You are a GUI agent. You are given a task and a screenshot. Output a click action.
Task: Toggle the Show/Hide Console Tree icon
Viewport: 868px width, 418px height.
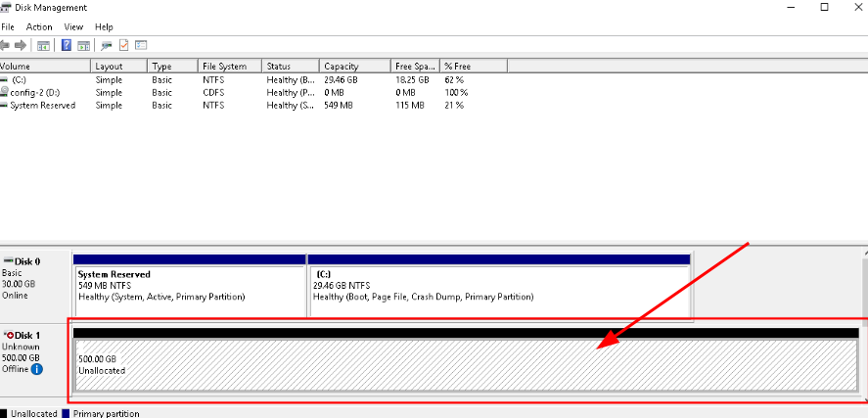click(43, 45)
